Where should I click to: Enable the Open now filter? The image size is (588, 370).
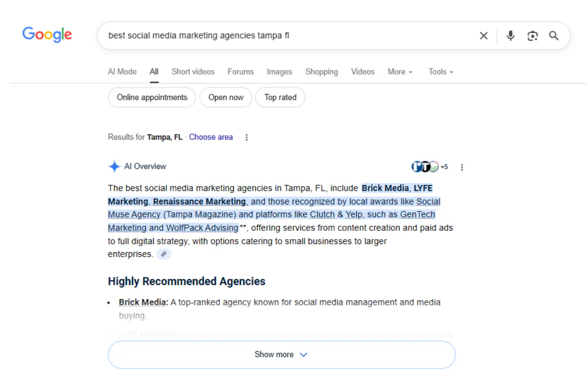tap(225, 97)
